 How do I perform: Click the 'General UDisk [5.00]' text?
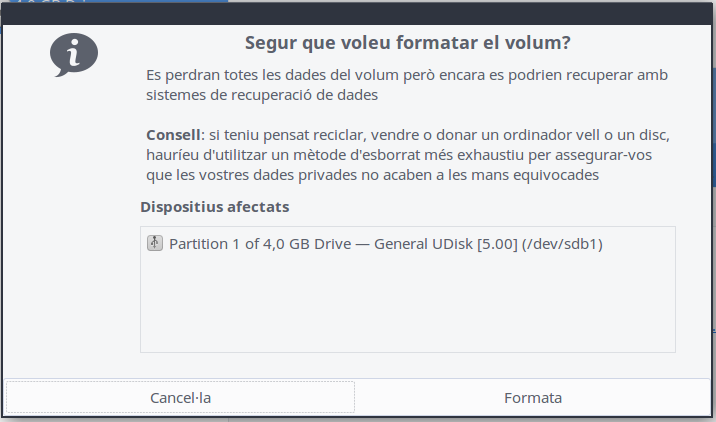(447, 243)
